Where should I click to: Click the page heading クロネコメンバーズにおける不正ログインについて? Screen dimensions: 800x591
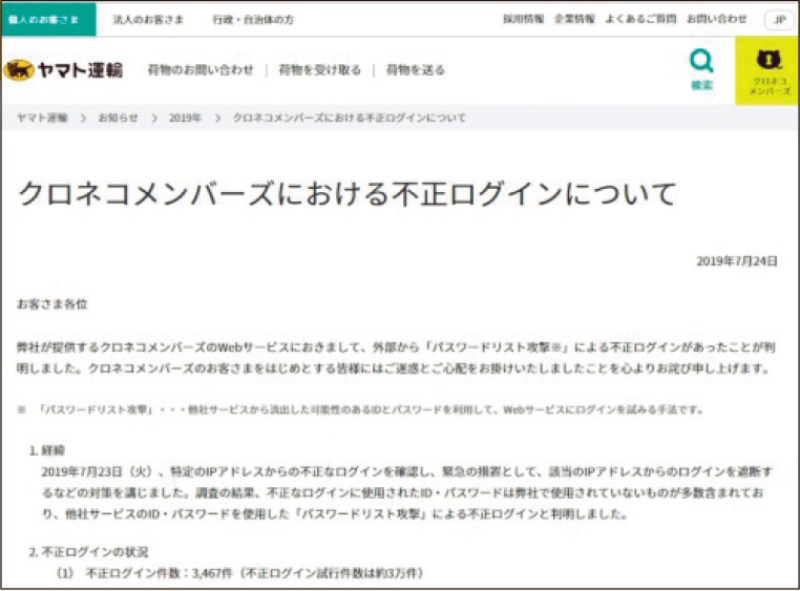click(x=346, y=193)
